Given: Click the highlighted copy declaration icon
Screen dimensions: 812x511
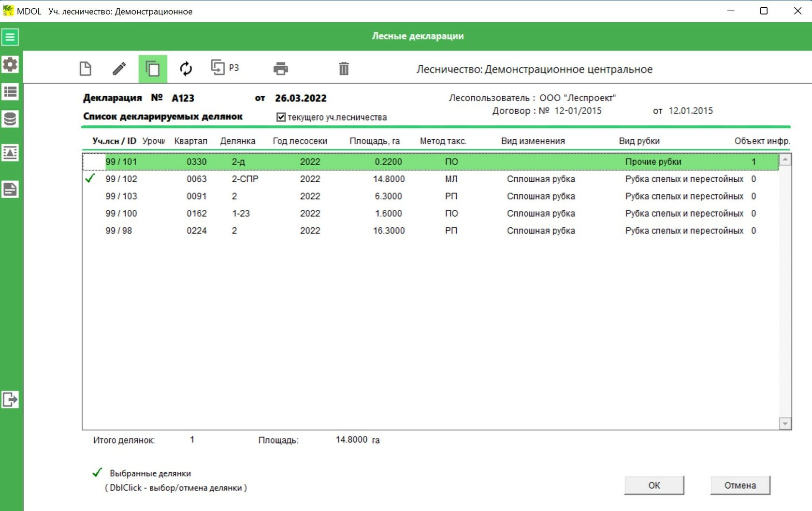Looking at the screenshot, I should [x=153, y=69].
